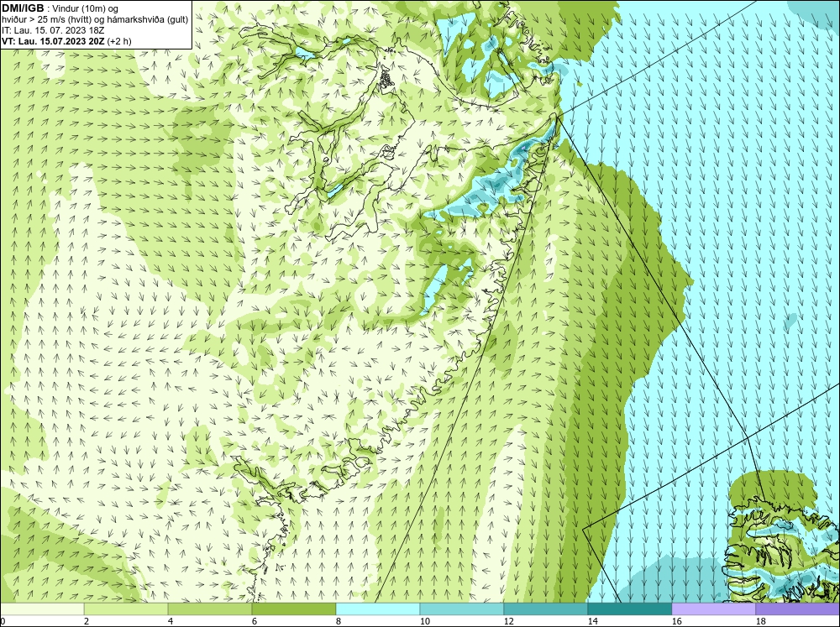The width and height of the screenshot is (840, 627).
Task: Click the legend label '16'
Action: pos(676,621)
